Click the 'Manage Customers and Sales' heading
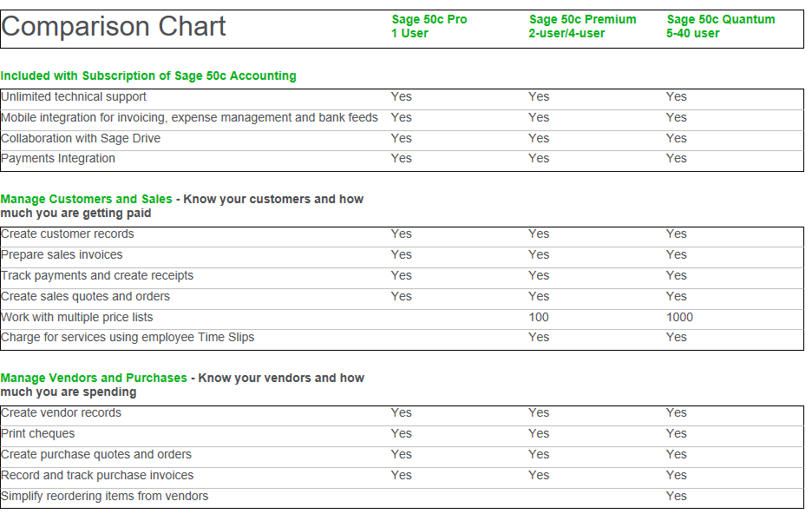Viewport: 812px width, 514px height. coord(87,199)
